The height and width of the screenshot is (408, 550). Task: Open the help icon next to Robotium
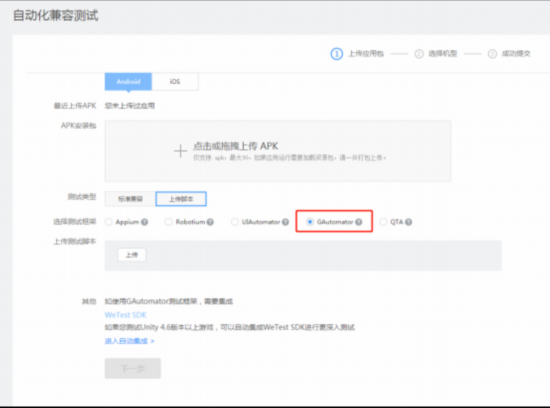[x=210, y=222]
